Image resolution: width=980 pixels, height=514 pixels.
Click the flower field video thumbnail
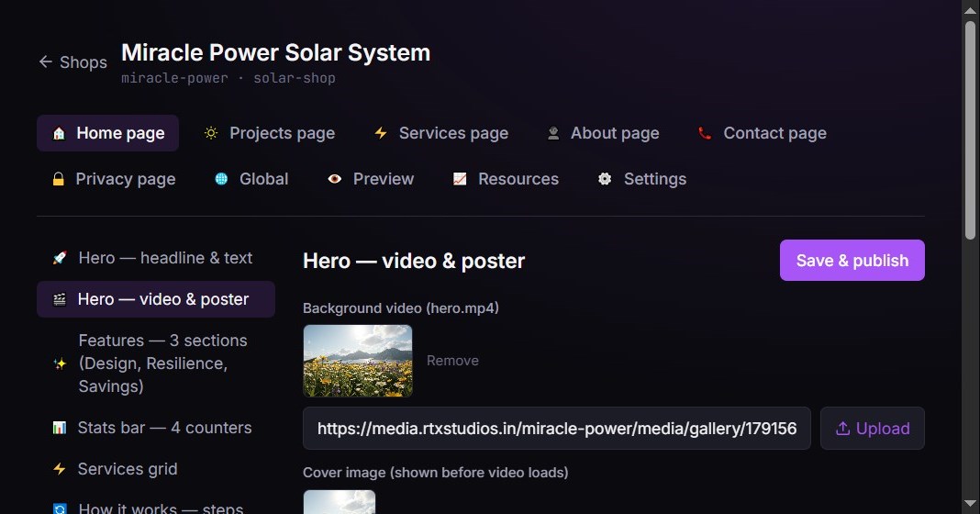point(358,361)
